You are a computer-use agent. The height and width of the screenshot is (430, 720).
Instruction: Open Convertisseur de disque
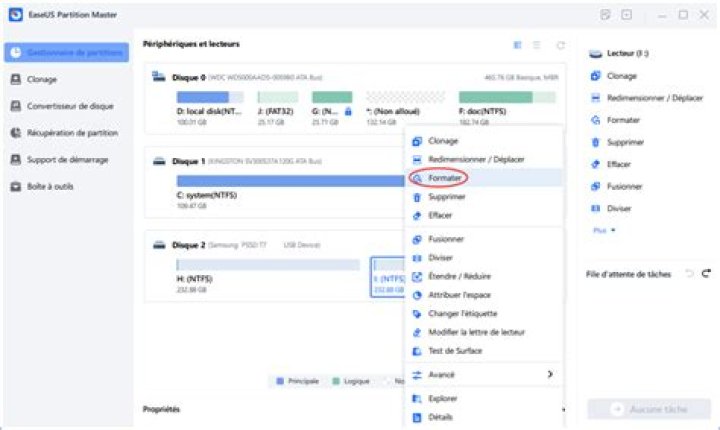(62, 106)
